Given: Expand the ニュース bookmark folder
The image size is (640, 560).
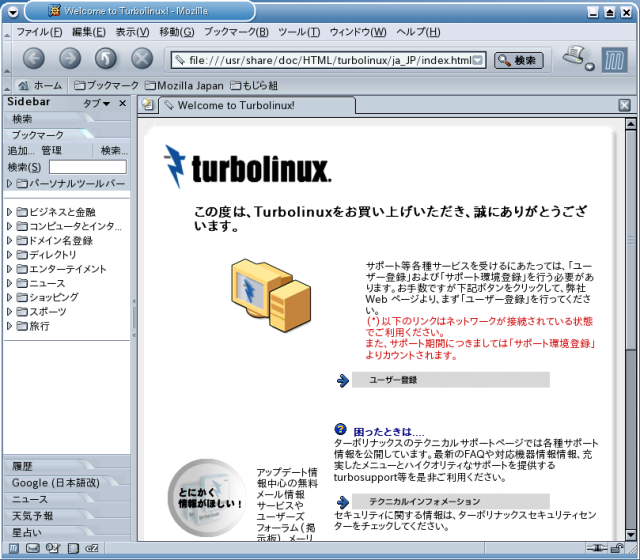Looking at the screenshot, I should tap(9, 283).
